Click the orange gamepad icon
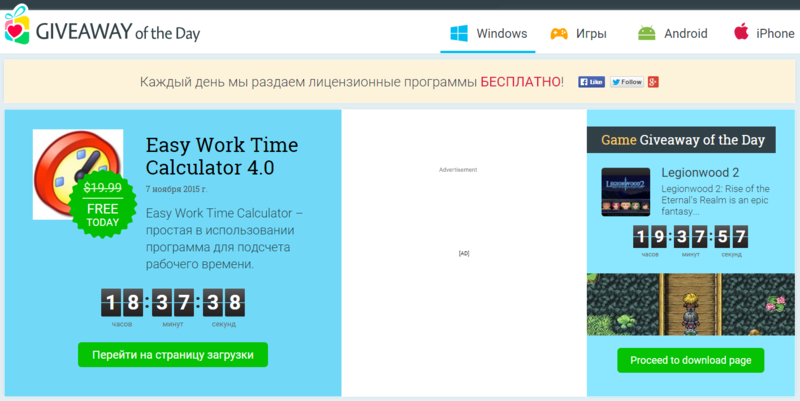Image resolution: width=800 pixels, height=401 pixels. pos(559,34)
